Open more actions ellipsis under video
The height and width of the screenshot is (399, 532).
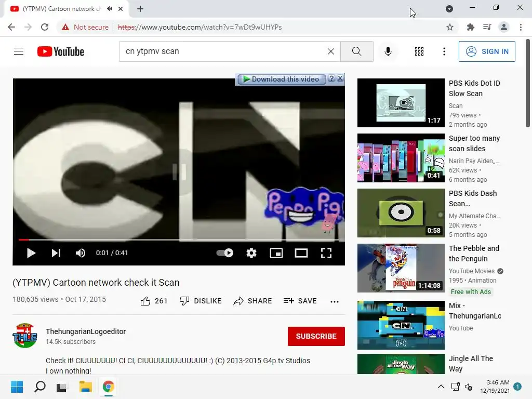click(335, 302)
